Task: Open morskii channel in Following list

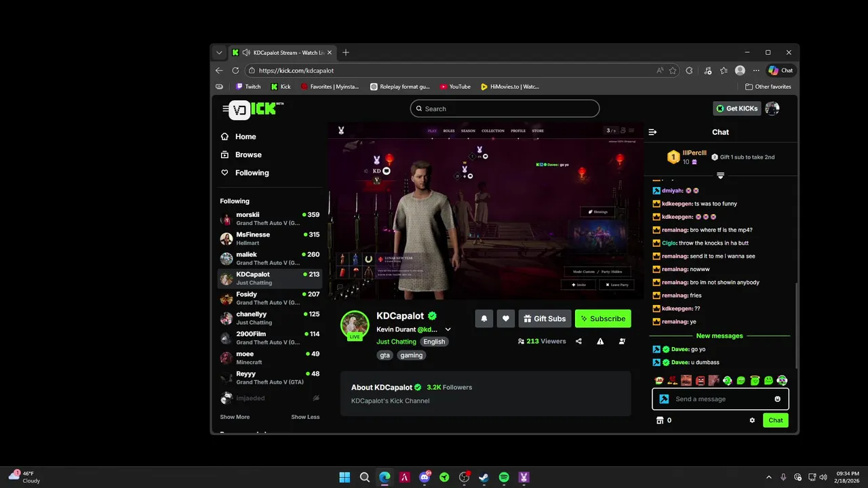Action: click(270, 218)
